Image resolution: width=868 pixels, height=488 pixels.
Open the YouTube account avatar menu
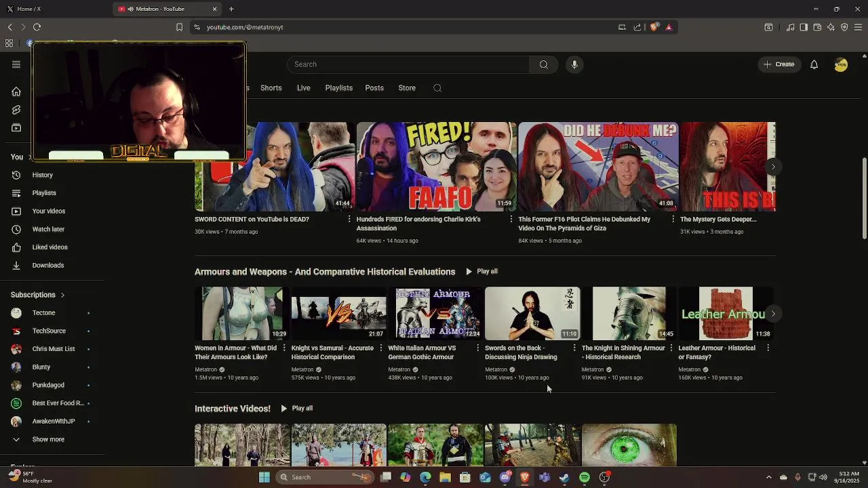(841, 64)
